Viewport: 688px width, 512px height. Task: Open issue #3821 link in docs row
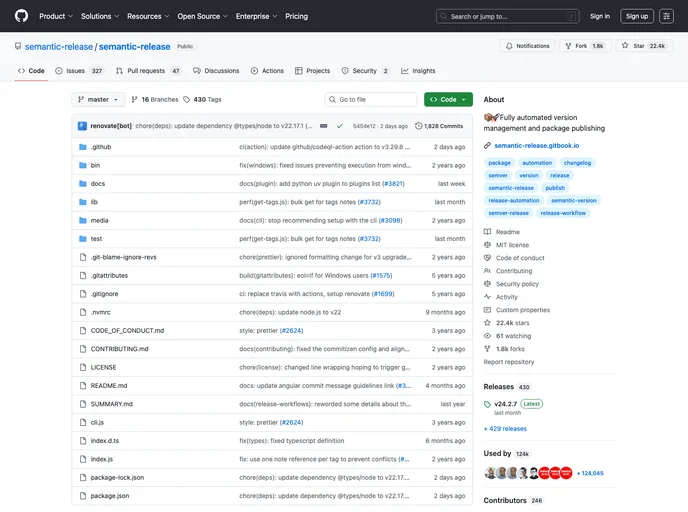coord(393,184)
